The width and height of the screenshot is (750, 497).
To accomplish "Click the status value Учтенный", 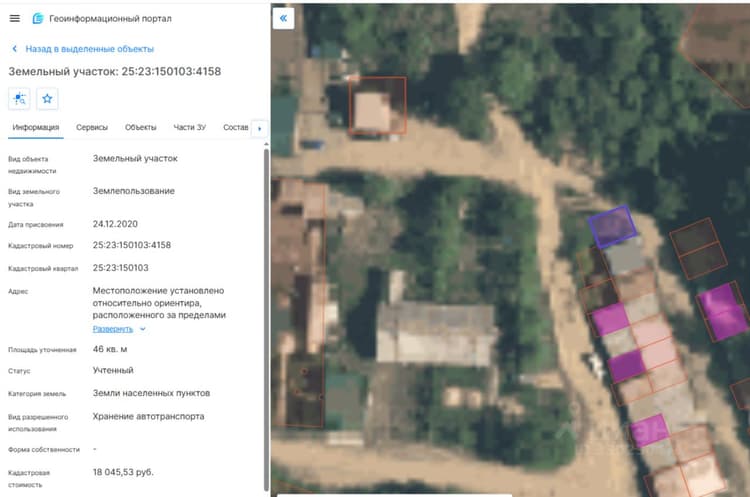I will tap(113, 370).
